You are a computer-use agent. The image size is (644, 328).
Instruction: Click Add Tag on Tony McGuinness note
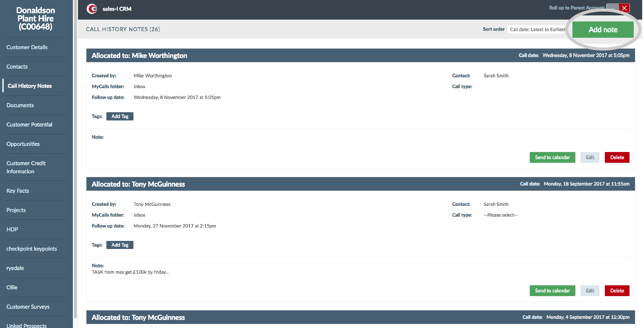pyautogui.click(x=120, y=245)
